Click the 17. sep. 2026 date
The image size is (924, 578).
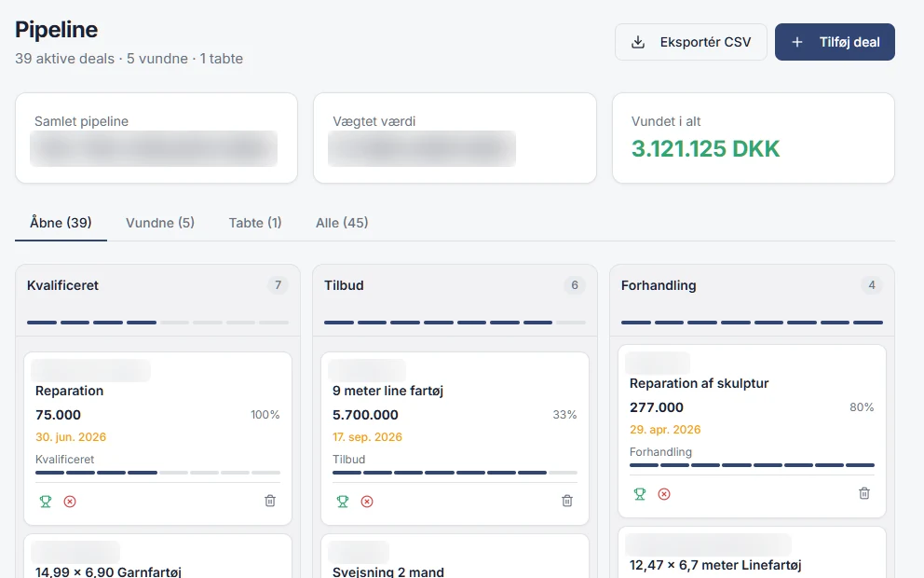click(x=367, y=437)
